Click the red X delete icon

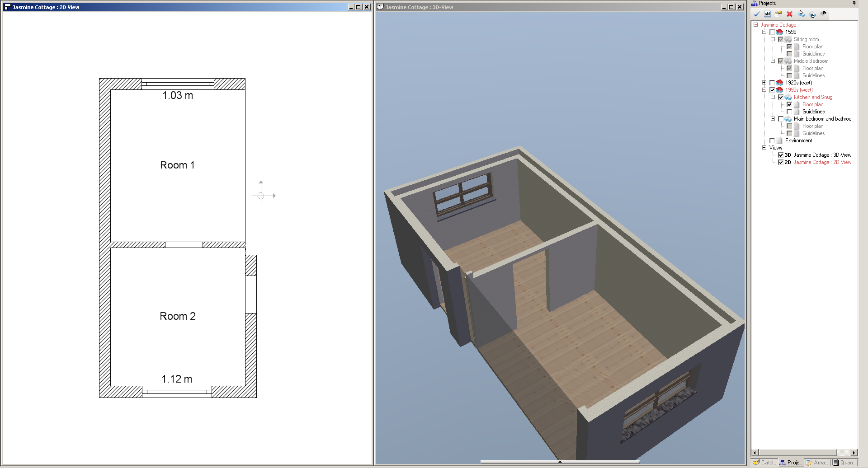pos(789,14)
